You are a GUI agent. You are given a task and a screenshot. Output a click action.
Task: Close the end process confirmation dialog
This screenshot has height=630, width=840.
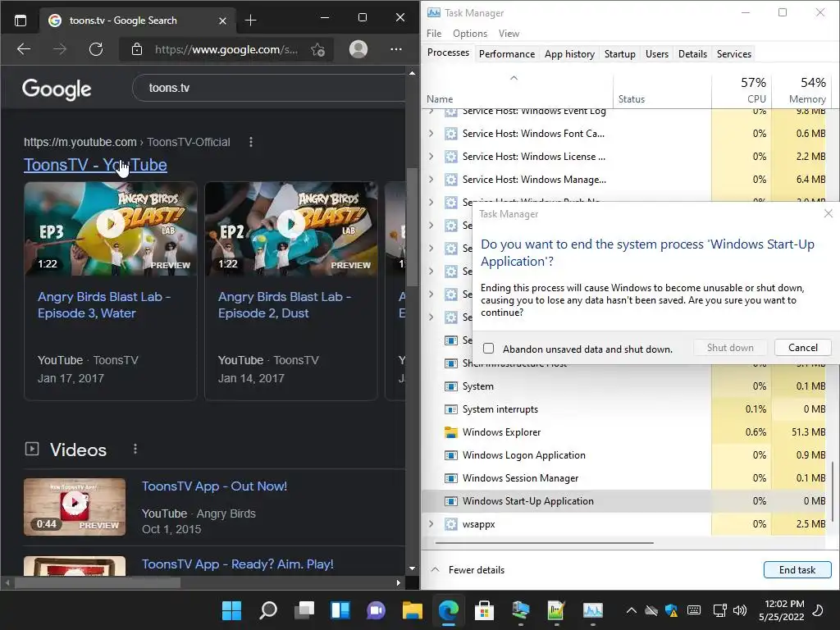tap(828, 214)
